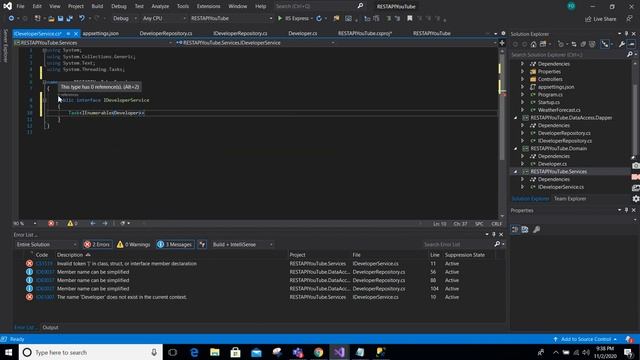The width and height of the screenshot is (640, 360).
Task: Open the 90 % zoom level dropdown
Action: pyautogui.click(x=25, y=223)
